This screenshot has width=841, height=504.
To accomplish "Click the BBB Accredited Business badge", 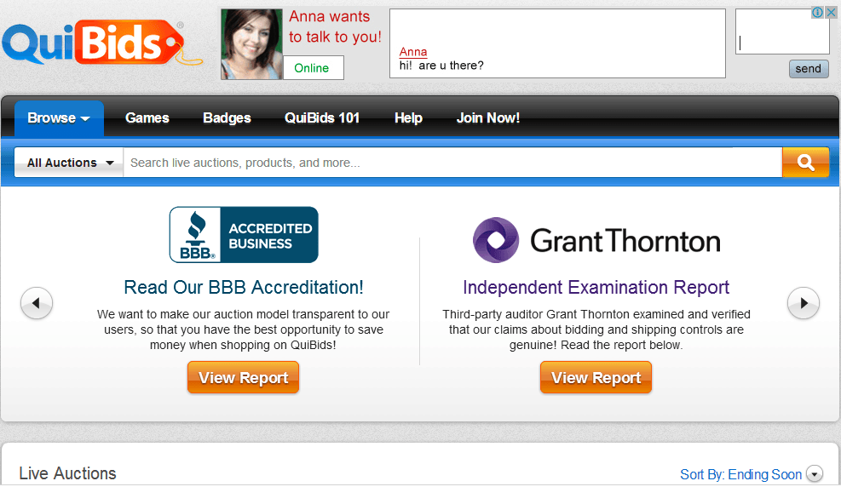I will coord(244,235).
